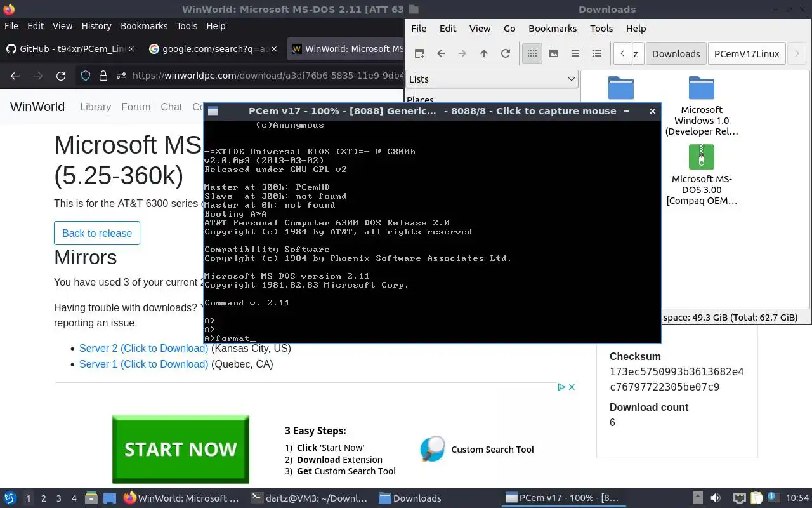Focus the winworldpc.com URL field
Image resolution: width=812 pixels, height=508 pixels.
pos(268,76)
